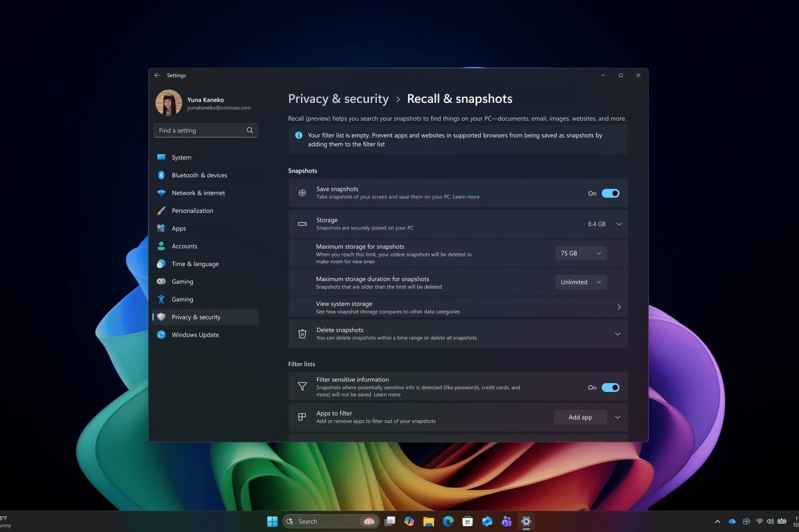
Task: Click the Add app button
Action: (x=580, y=418)
